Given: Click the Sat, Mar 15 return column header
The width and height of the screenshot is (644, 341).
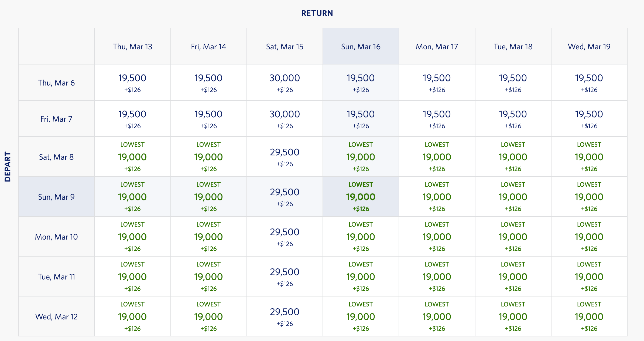Looking at the screenshot, I should (285, 47).
